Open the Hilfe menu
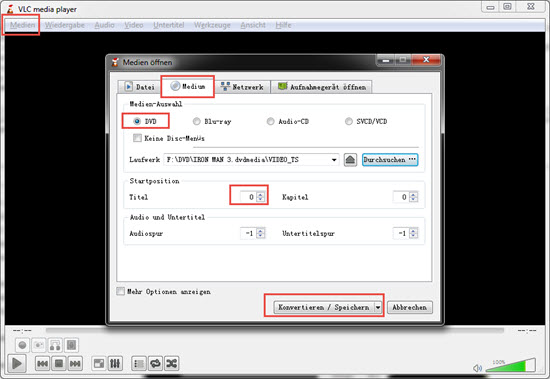 click(x=283, y=25)
